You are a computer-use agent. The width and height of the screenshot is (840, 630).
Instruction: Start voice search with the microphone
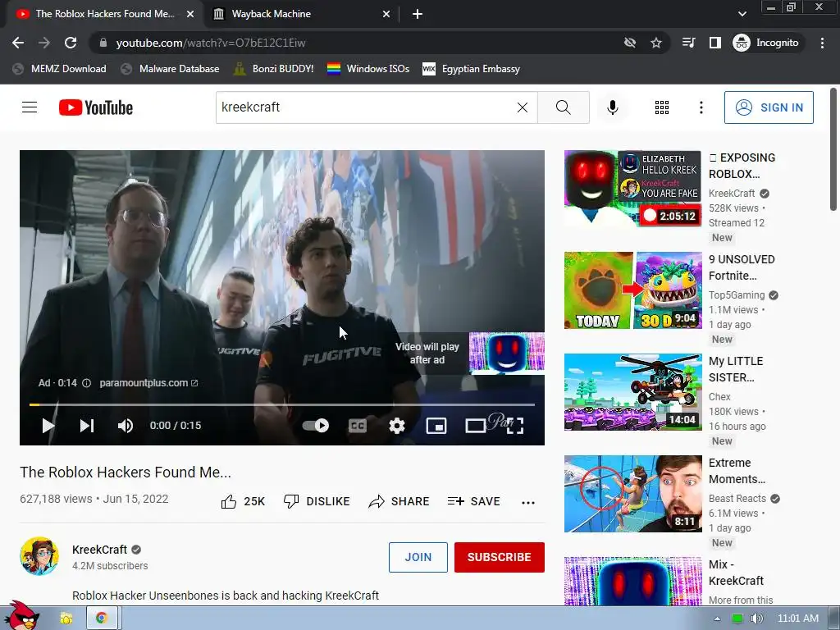pos(612,107)
